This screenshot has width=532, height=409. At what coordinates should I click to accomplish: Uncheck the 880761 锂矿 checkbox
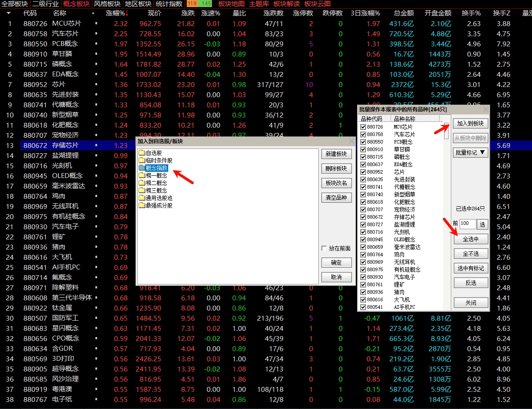(363, 284)
